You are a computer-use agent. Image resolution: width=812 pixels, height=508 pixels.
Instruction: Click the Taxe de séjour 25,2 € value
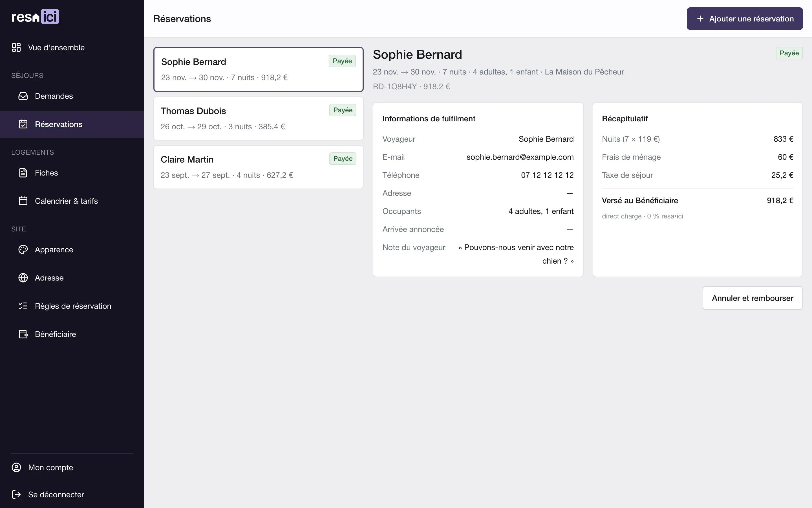782,175
